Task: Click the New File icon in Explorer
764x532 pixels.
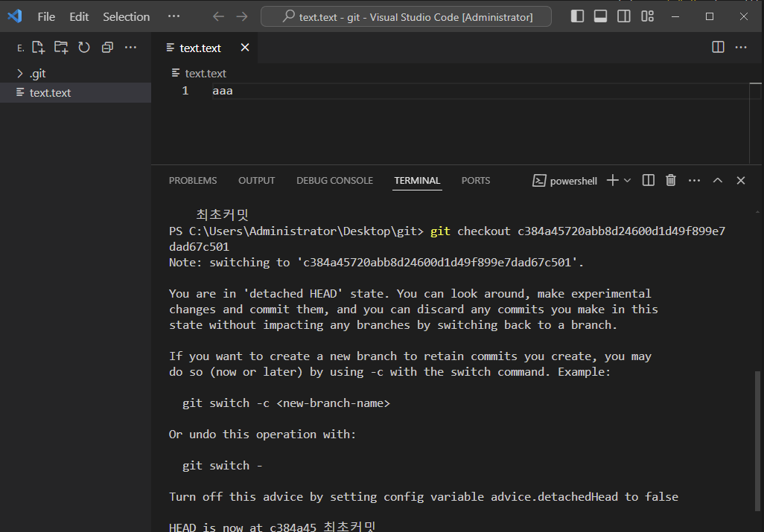Action: tap(39, 48)
